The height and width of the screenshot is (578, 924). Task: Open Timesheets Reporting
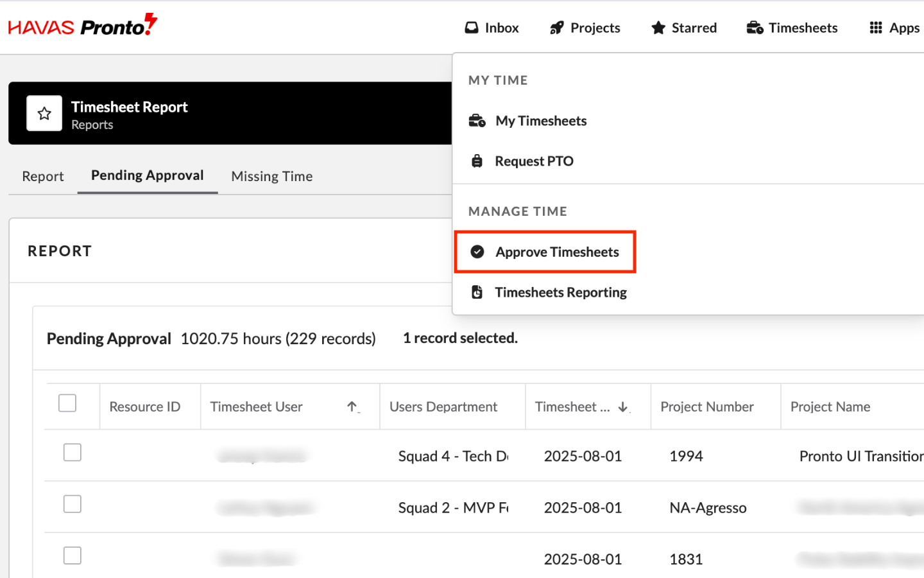pos(561,292)
